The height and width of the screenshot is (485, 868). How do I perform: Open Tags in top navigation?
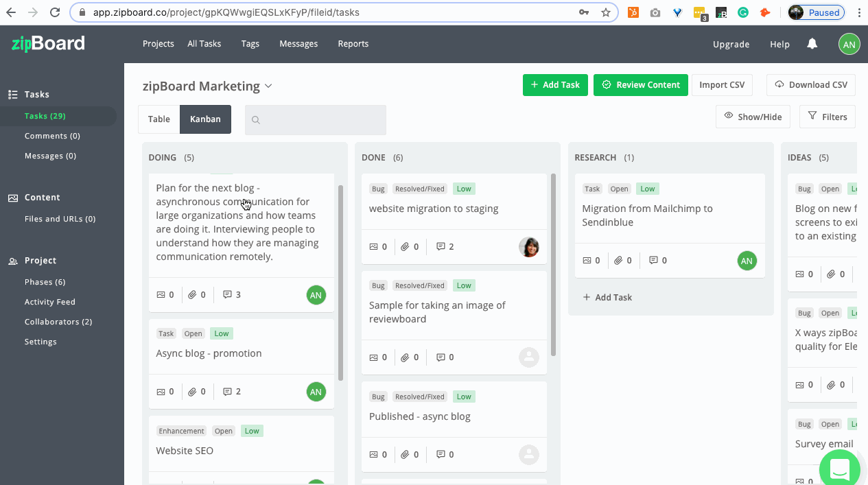point(250,44)
